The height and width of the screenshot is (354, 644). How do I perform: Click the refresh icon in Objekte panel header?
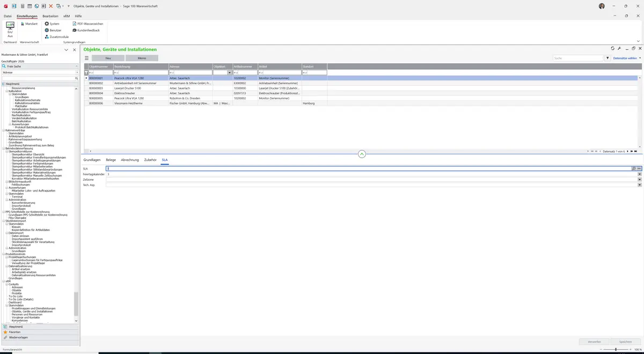[612, 49]
